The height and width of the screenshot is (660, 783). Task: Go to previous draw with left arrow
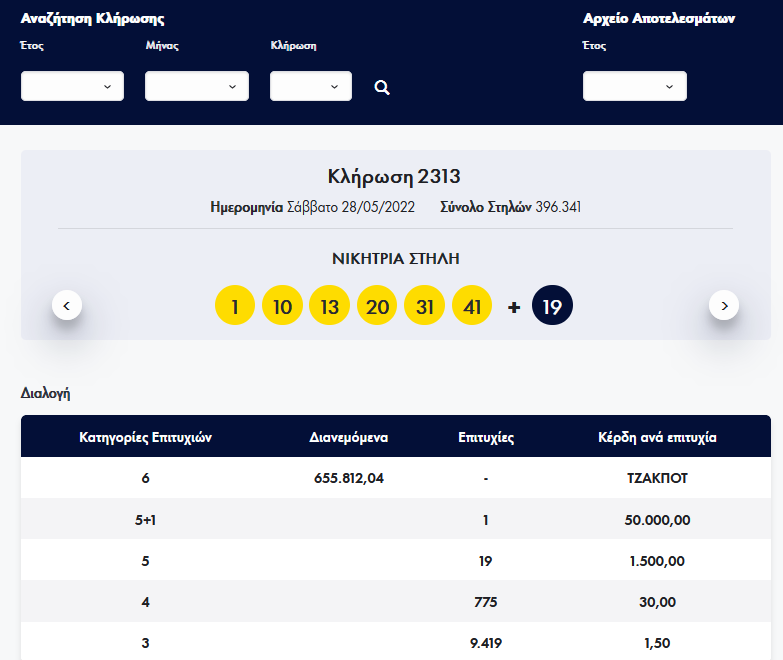point(66,305)
